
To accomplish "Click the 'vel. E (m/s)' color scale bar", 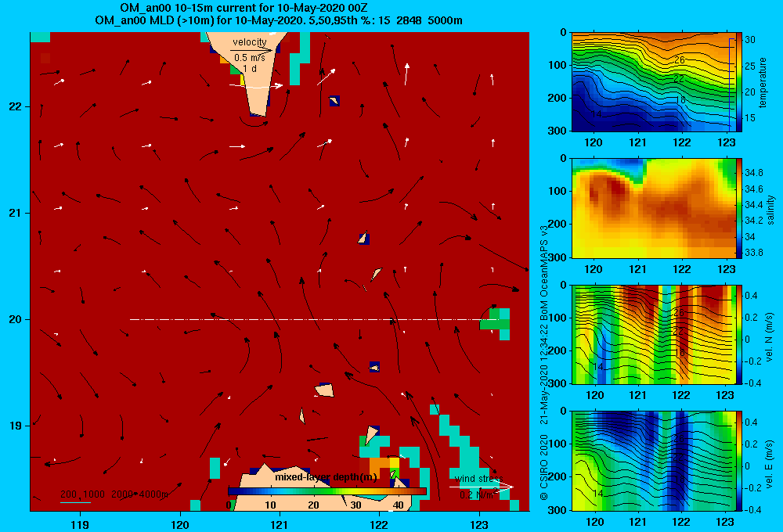I will click(x=739, y=461).
